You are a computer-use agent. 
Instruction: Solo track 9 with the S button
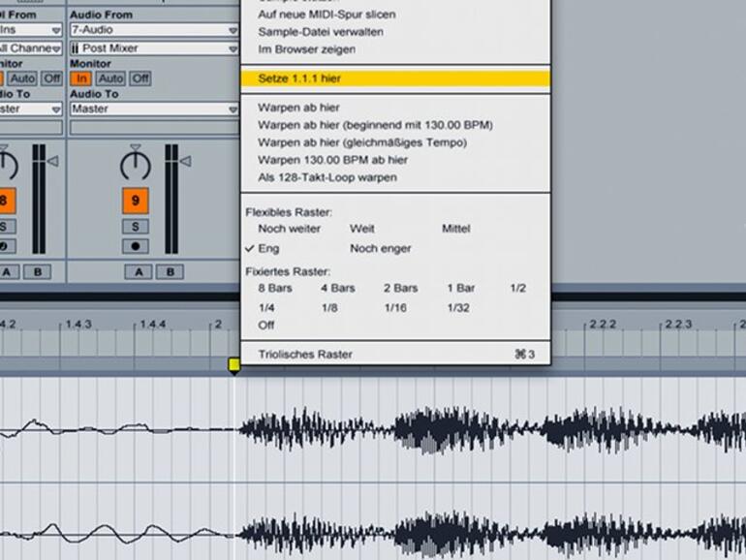pyautogui.click(x=135, y=227)
